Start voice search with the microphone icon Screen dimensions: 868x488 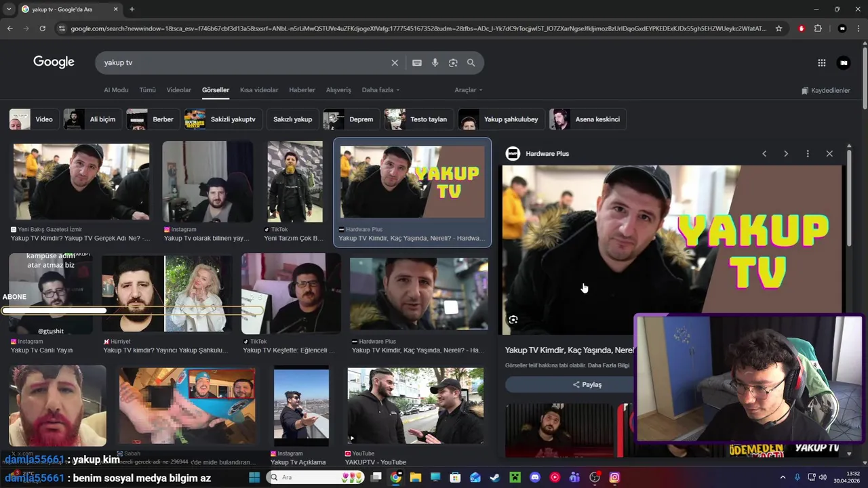(435, 62)
